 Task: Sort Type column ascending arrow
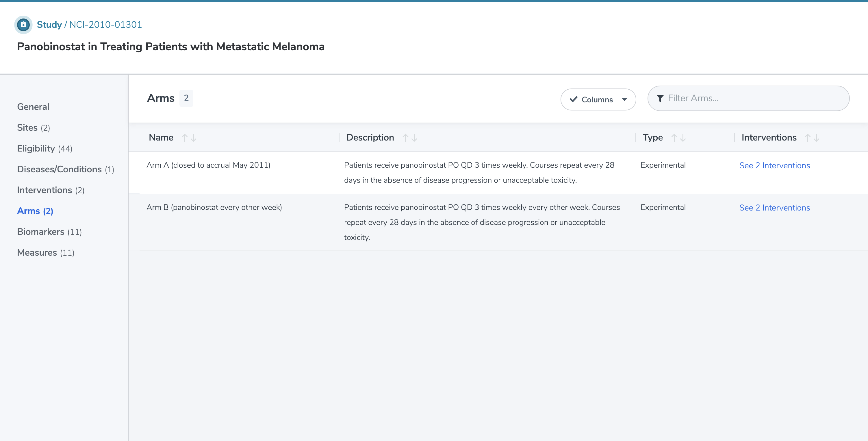click(674, 138)
